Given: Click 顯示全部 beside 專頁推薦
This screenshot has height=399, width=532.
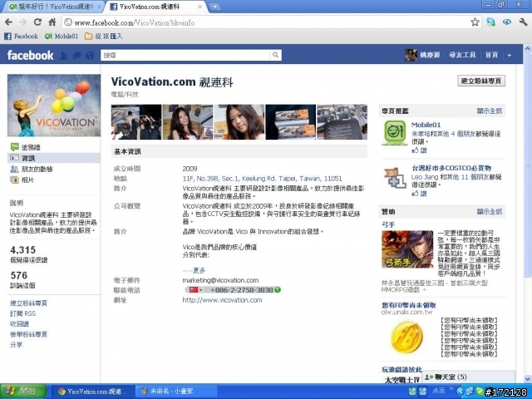Looking at the screenshot, I should pos(490,111).
